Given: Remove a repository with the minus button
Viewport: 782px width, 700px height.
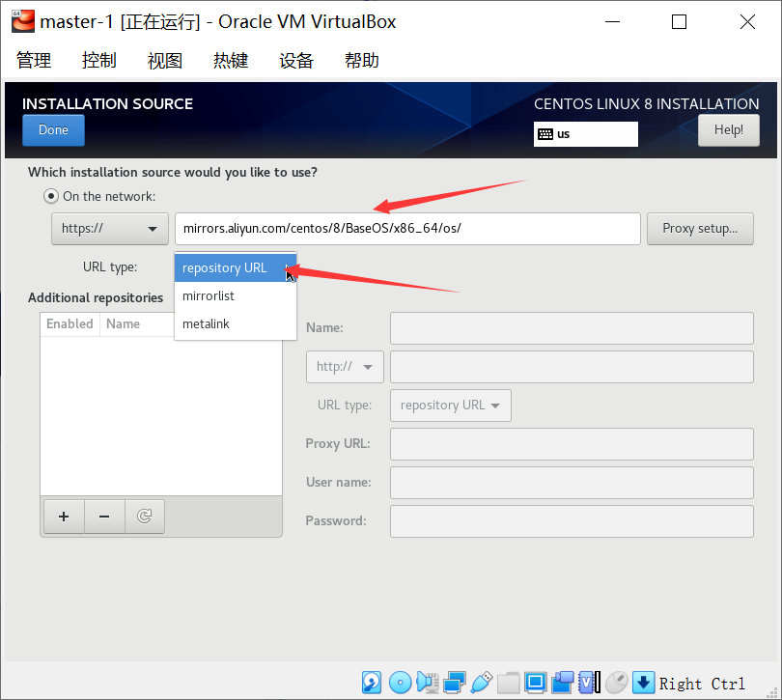Looking at the screenshot, I should point(104,517).
